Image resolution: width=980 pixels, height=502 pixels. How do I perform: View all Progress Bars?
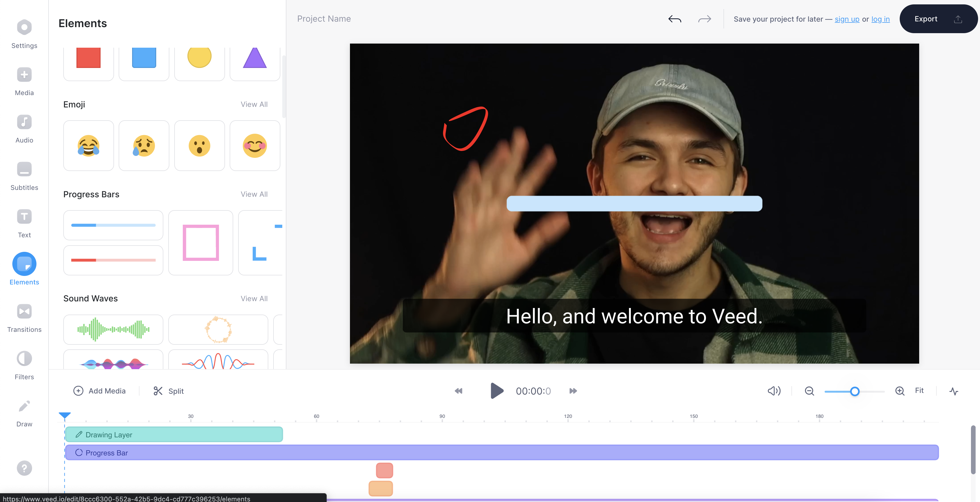click(254, 194)
